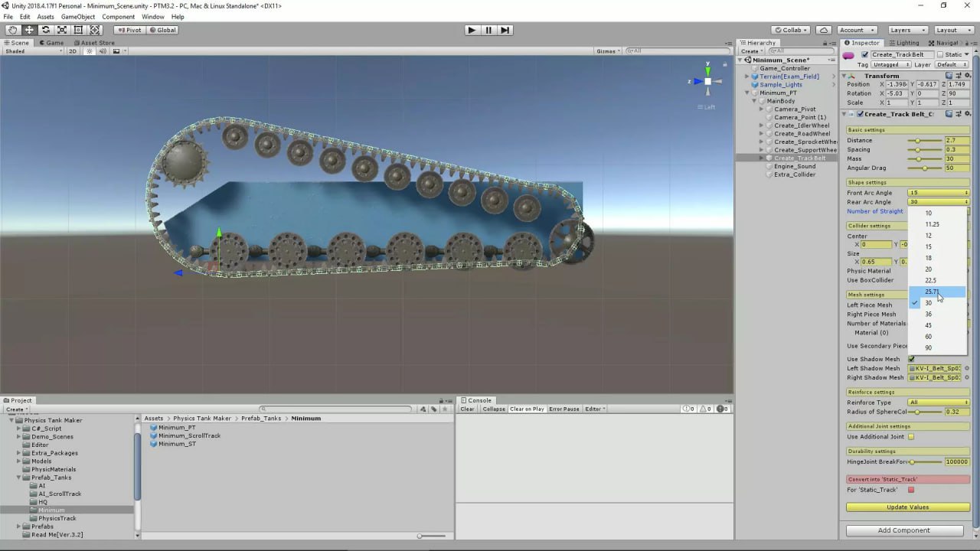The height and width of the screenshot is (551, 980).
Task: Select the Scale tool
Action: (61, 30)
